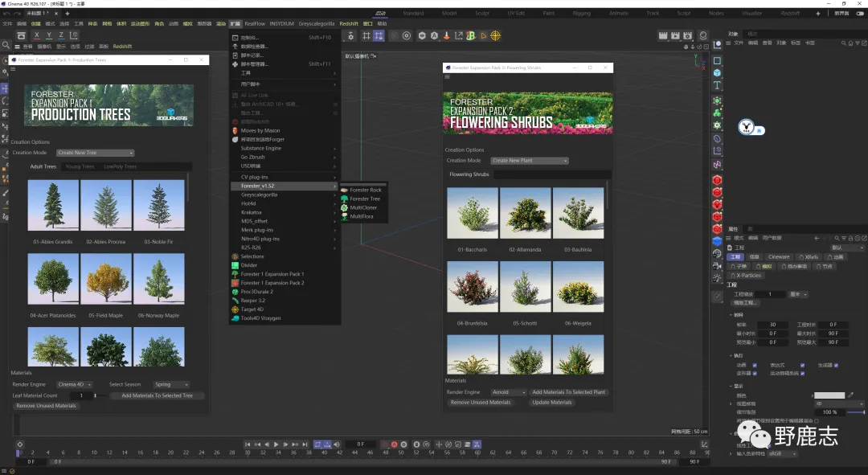Click the red record keyframe button
Screen dimensions: 868x475
[x=394, y=444]
